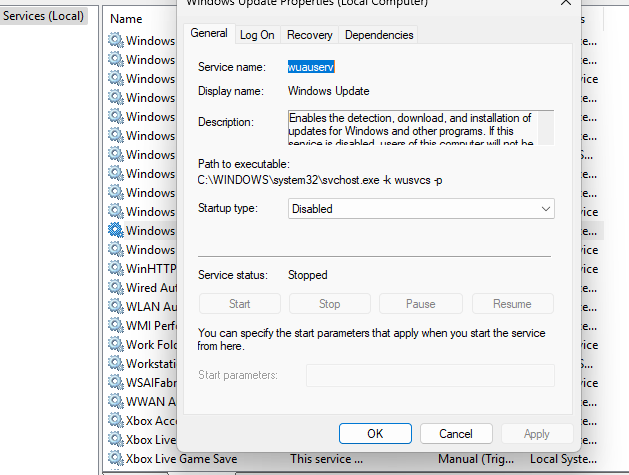Image resolution: width=629 pixels, height=475 pixels.
Task: Click the gear icon for Xbox Live Game Save
Action: 116,459
